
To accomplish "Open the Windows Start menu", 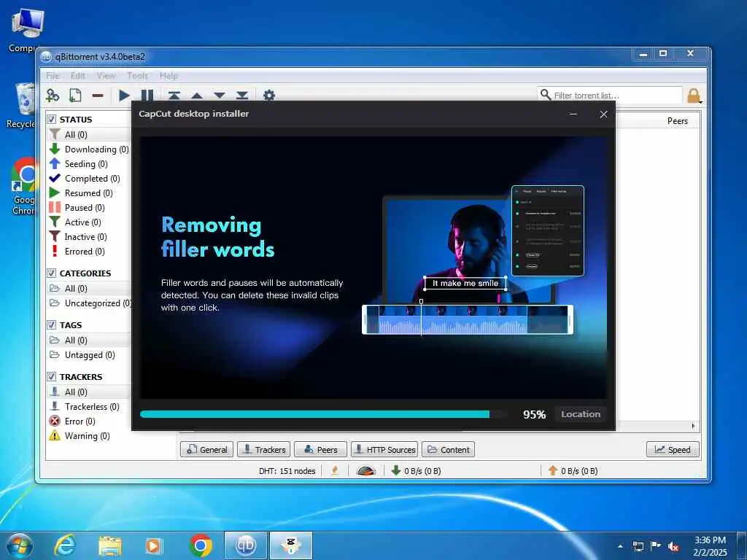I will tap(18, 545).
